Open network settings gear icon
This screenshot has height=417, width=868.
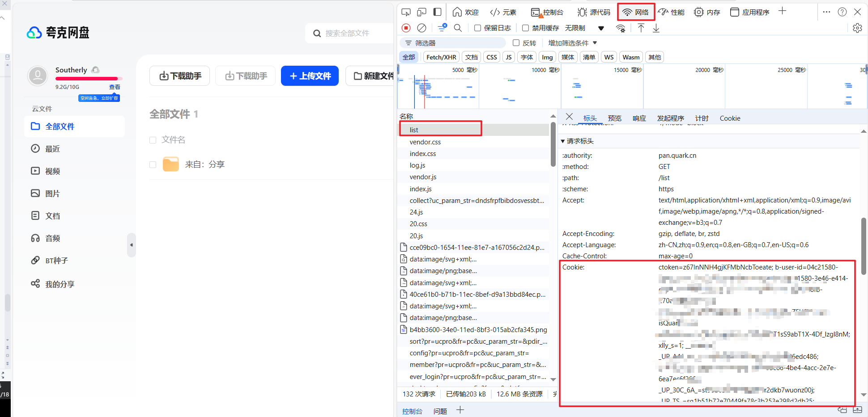point(857,28)
